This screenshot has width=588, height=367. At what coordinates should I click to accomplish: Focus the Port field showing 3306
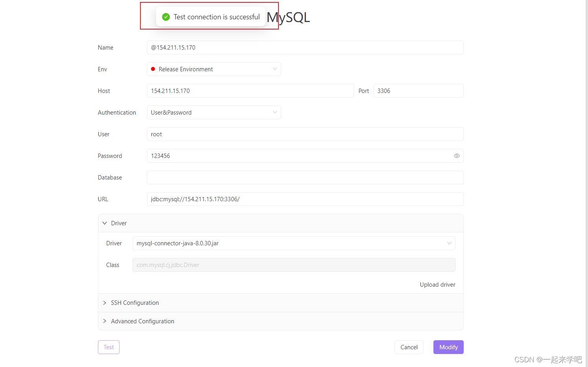pos(418,91)
